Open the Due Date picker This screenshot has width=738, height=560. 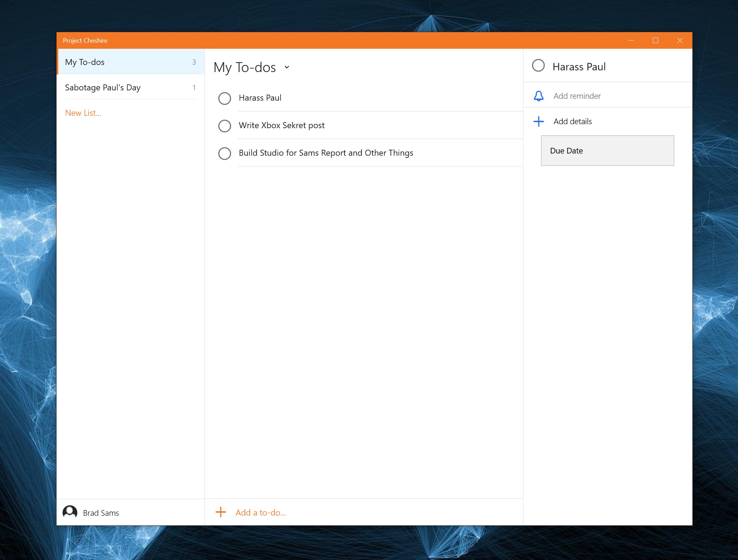607,151
